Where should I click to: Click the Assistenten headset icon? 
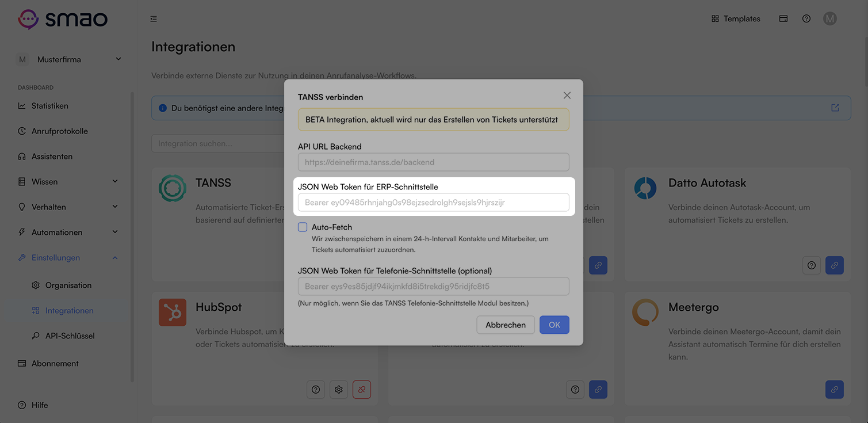coord(22,157)
